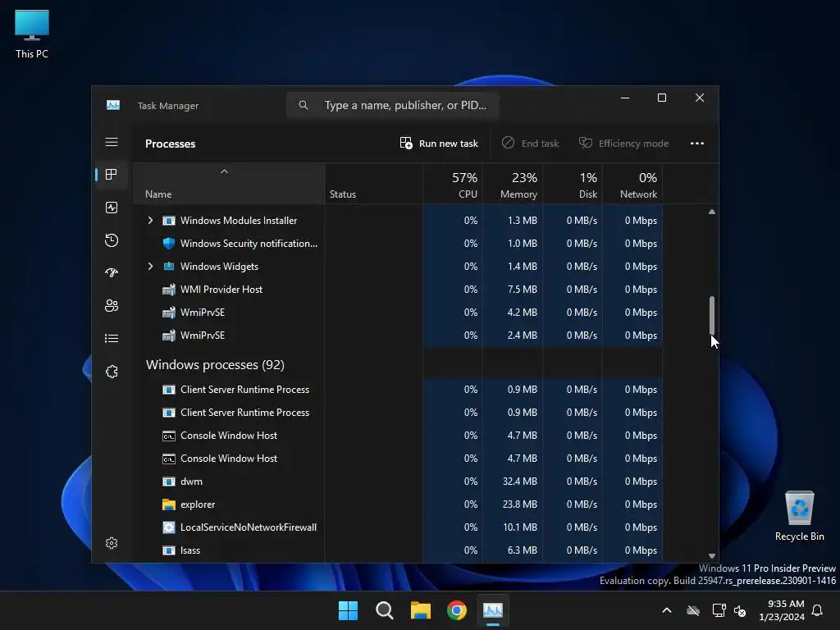
Task: Open the notification bell in system tray
Action: tap(817, 610)
